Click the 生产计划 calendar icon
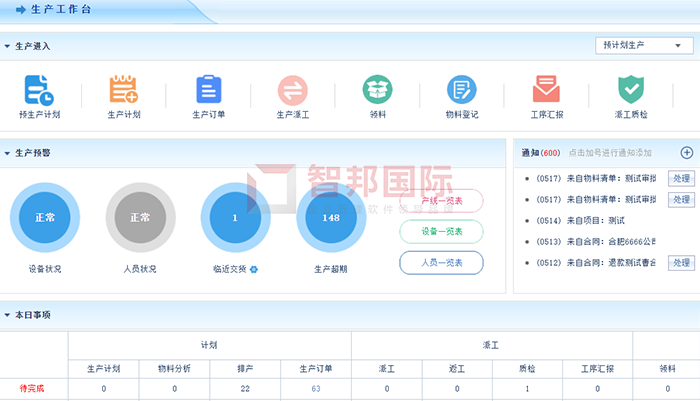700x401 pixels. click(x=123, y=90)
